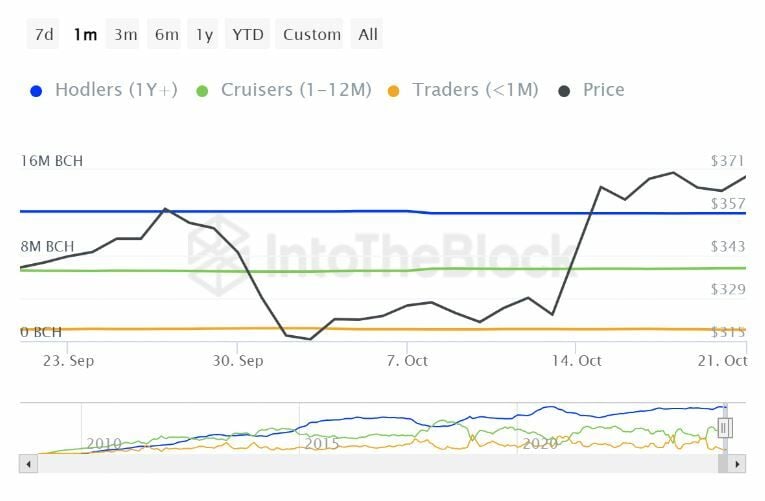Show the All time range
The image size is (765, 501).
click(x=368, y=34)
